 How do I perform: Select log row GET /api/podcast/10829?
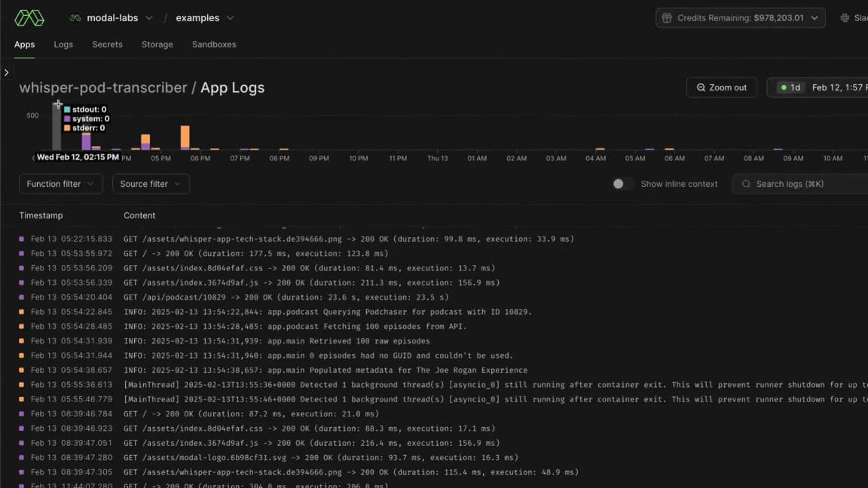click(x=434, y=297)
